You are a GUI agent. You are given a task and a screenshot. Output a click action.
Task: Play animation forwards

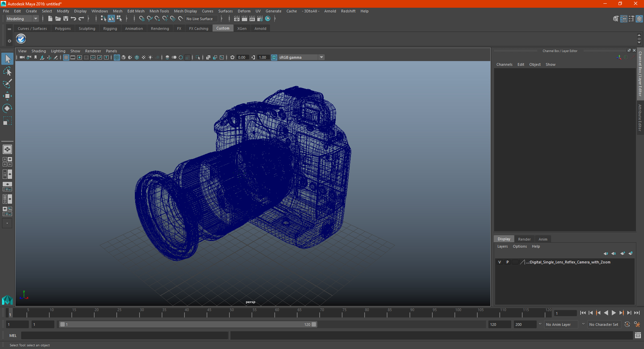613,313
